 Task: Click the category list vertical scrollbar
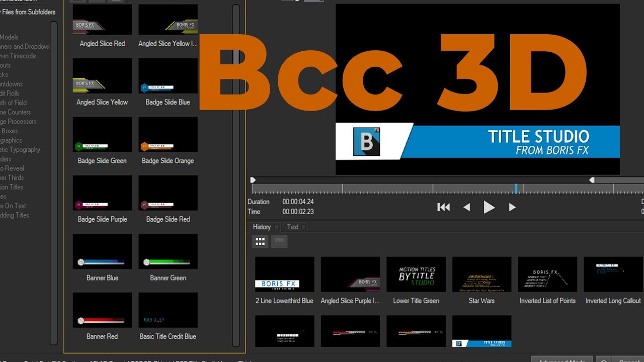point(53,184)
